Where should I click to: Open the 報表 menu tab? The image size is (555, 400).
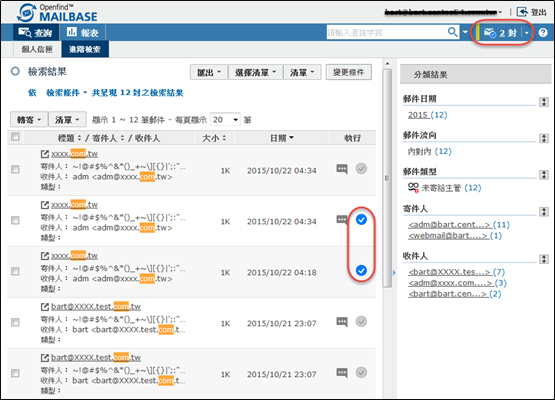[x=82, y=33]
